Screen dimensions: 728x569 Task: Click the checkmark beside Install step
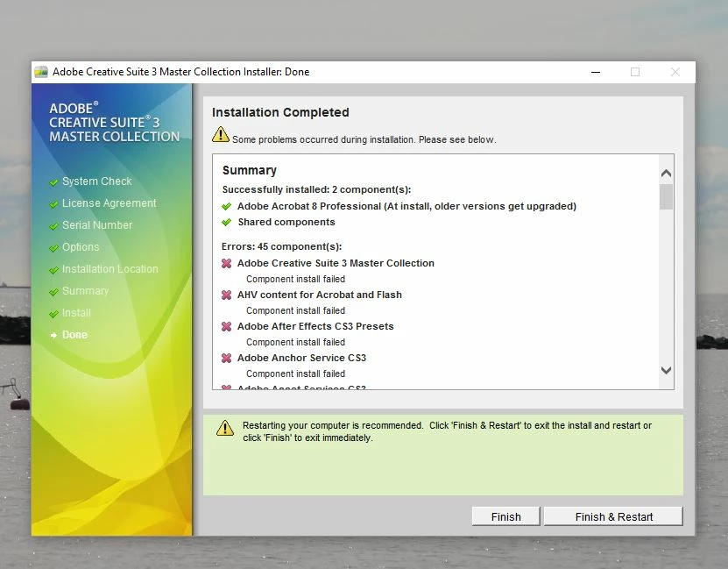click(53, 314)
